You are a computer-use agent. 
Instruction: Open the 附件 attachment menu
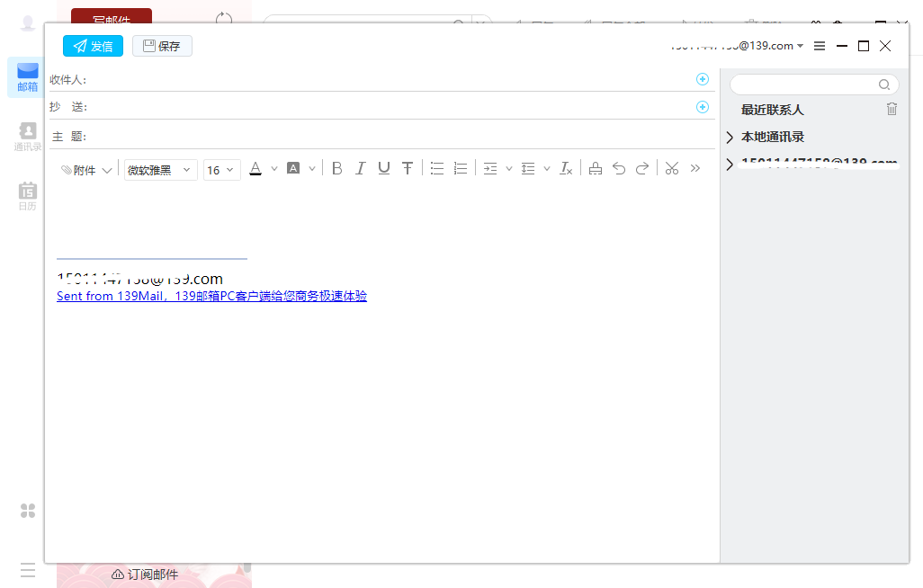pos(86,170)
